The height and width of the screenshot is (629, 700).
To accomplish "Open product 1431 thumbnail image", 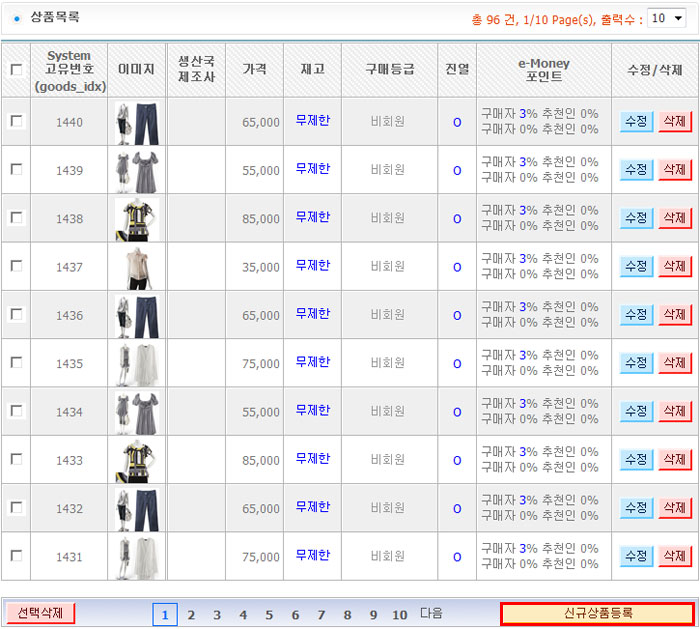I will (137, 558).
